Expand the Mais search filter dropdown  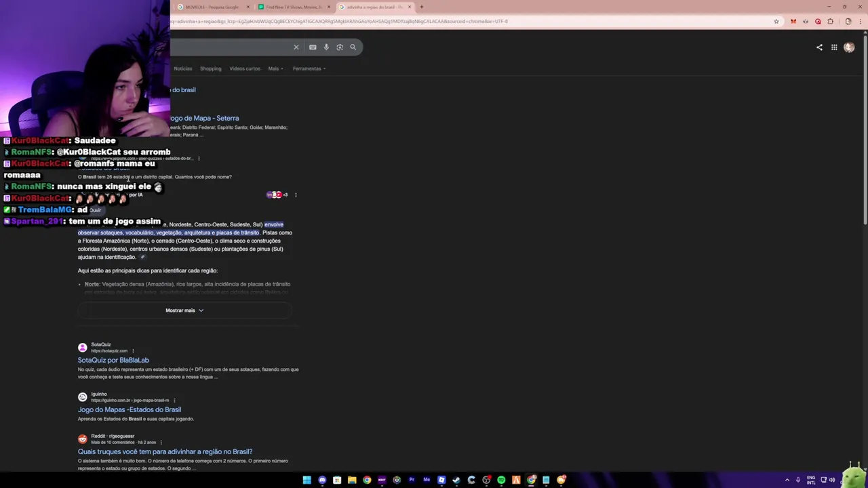point(275,68)
